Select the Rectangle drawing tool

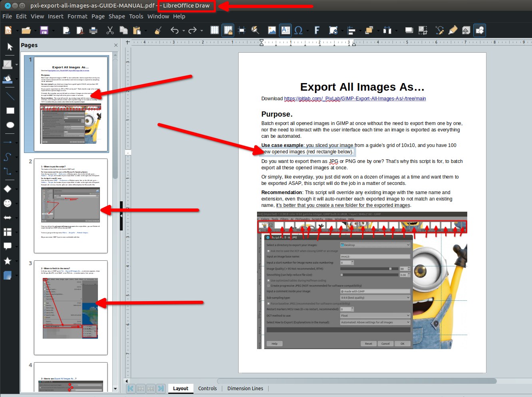10,111
